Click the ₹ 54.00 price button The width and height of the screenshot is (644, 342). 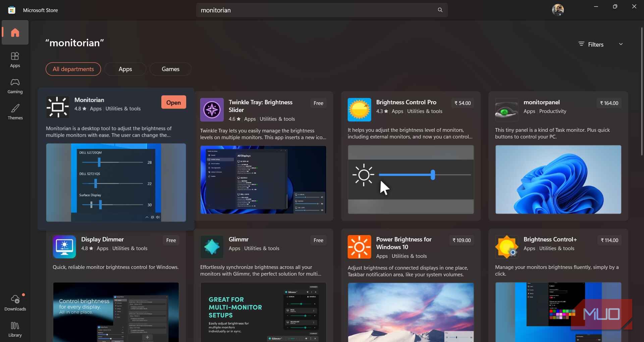pos(463,103)
